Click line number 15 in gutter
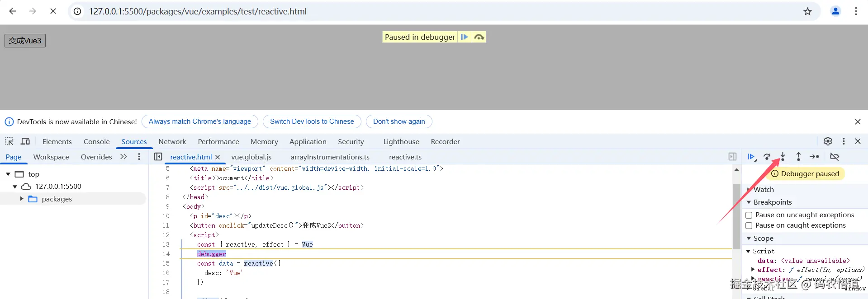This screenshot has height=299, width=868. pyautogui.click(x=166, y=263)
